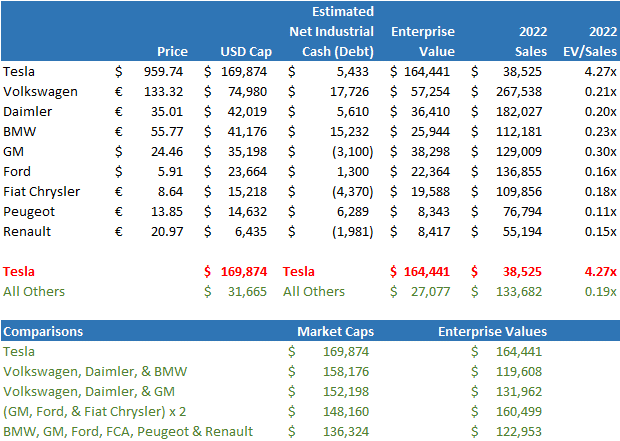
Task: Click Volkswagen, Daimler, & GM row label
Action: point(89,392)
